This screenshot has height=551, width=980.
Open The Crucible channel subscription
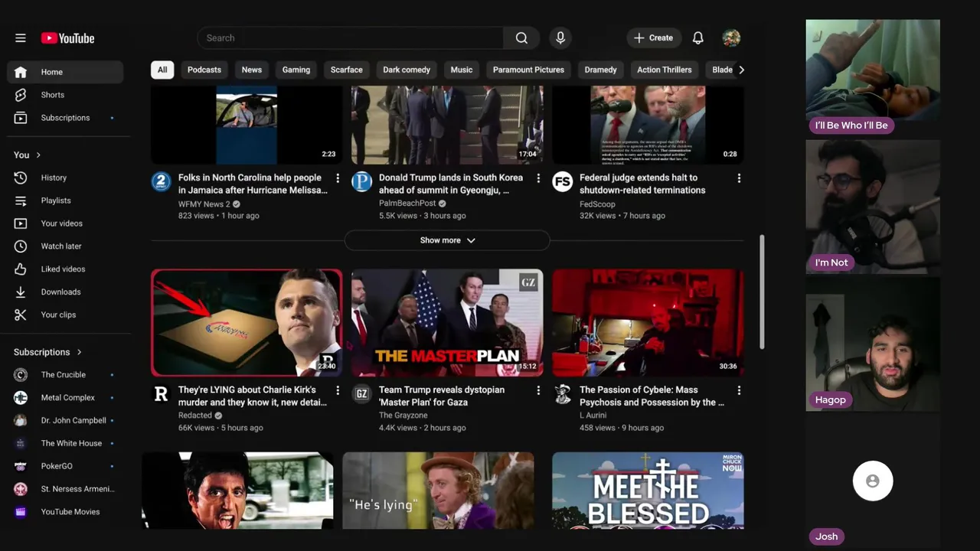tap(65, 375)
